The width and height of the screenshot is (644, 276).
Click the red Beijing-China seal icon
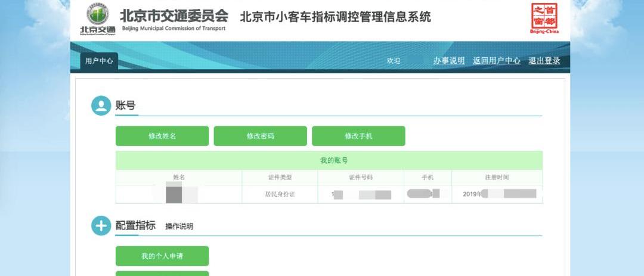(544, 18)
